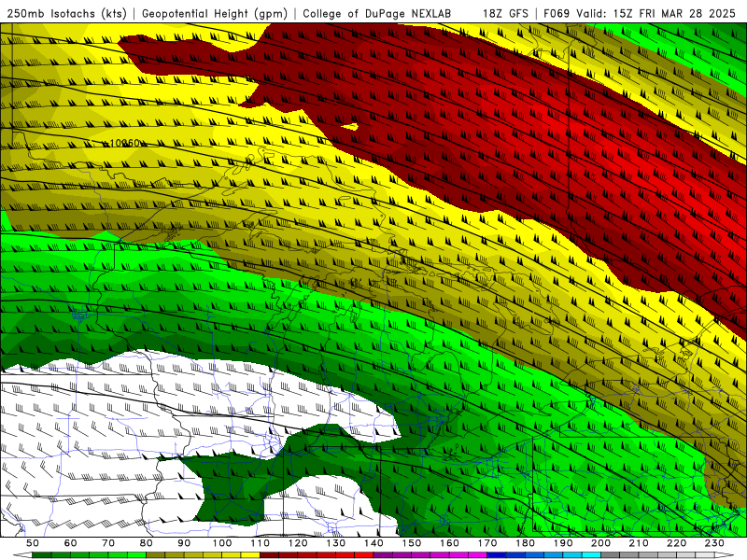This screenshot has height=560, width=747.
Task: Click the legend value 120
Action: point(298,543)
